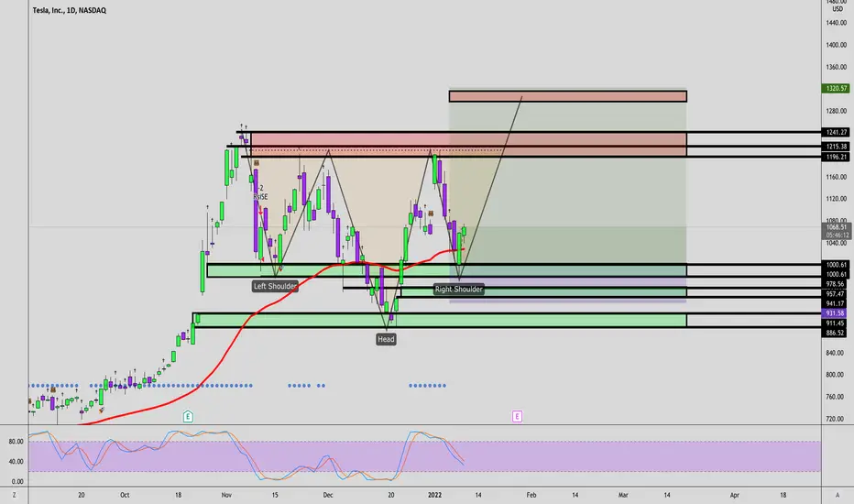Click the A auto-scale button at bottom right
Screen dimensions: 854x504
(x=838, y=495)
